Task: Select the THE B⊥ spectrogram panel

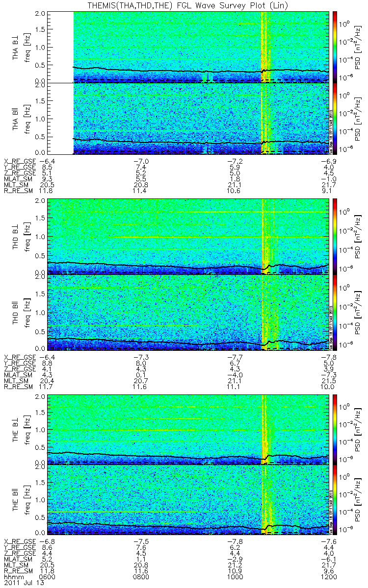Action: (x=187, y=429)
